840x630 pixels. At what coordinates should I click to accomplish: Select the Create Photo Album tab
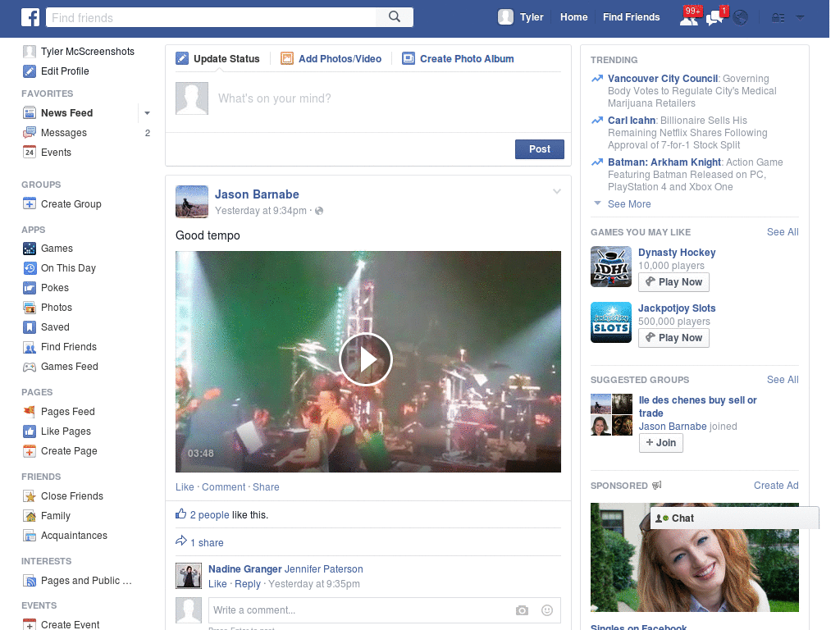point(458,59)
